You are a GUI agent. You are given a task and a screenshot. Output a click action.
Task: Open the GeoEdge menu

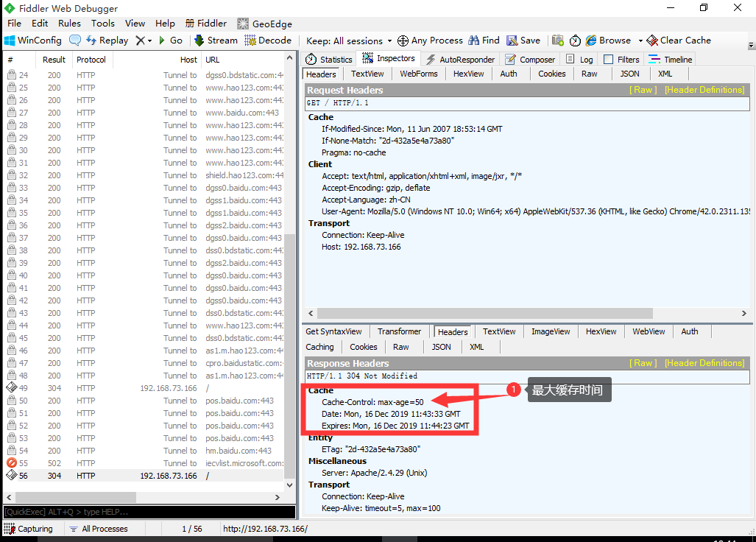point(265,24)
